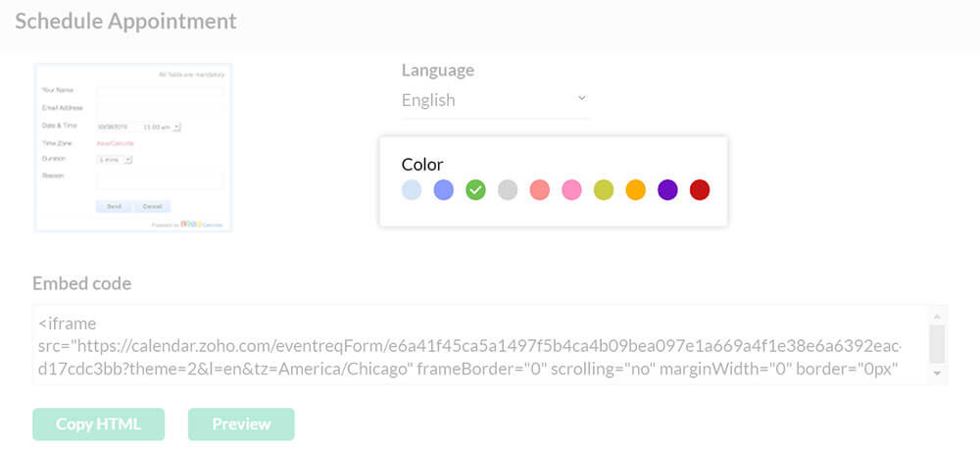The image size is (980, 450).
Task: Pick the orange color swatch
Action: click(x=635, y=190)
